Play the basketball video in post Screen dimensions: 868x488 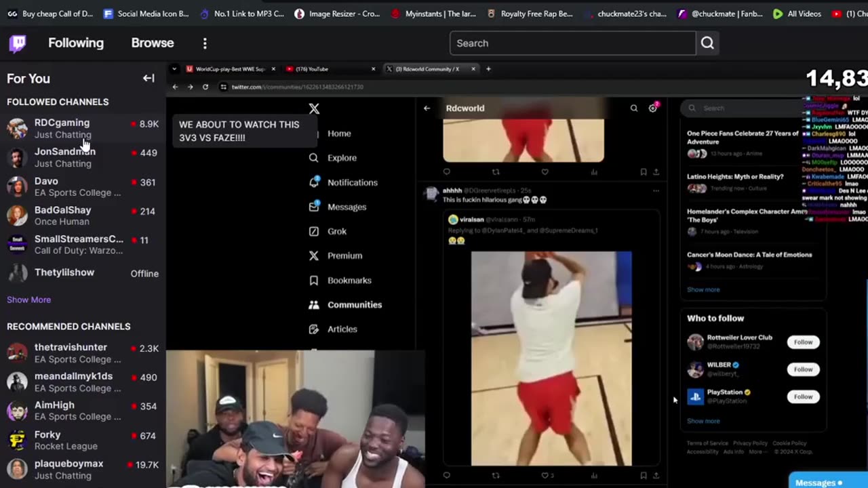pos(551,359)
